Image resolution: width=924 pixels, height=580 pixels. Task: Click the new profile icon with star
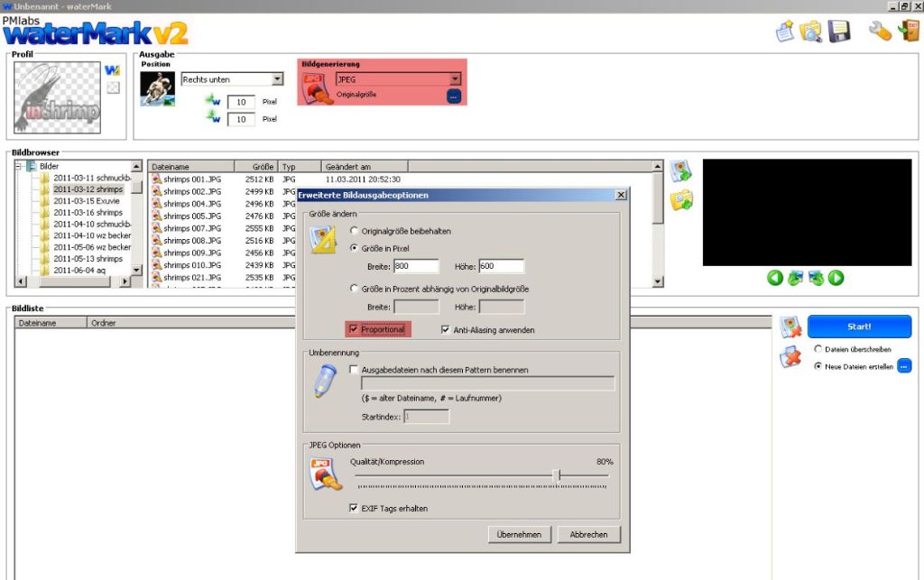tap(785, 32)
